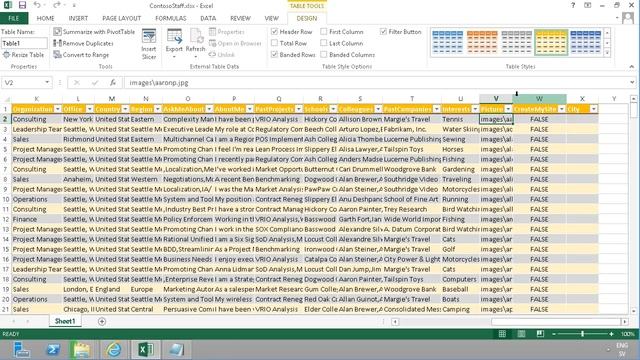The height and width of the screenshot is (360, 640).
Task: Open the Country column filter dropdown
Action: [x=125, y=109]
